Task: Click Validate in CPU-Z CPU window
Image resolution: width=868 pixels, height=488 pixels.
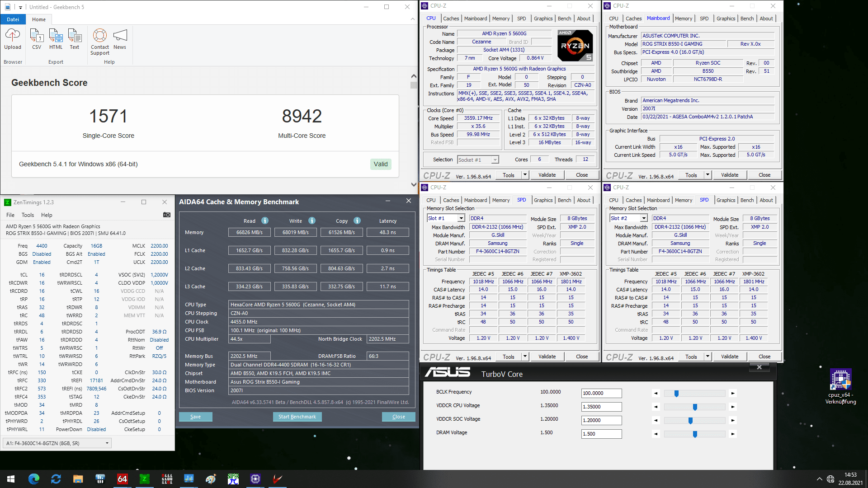Action: [x=547, y=175]
